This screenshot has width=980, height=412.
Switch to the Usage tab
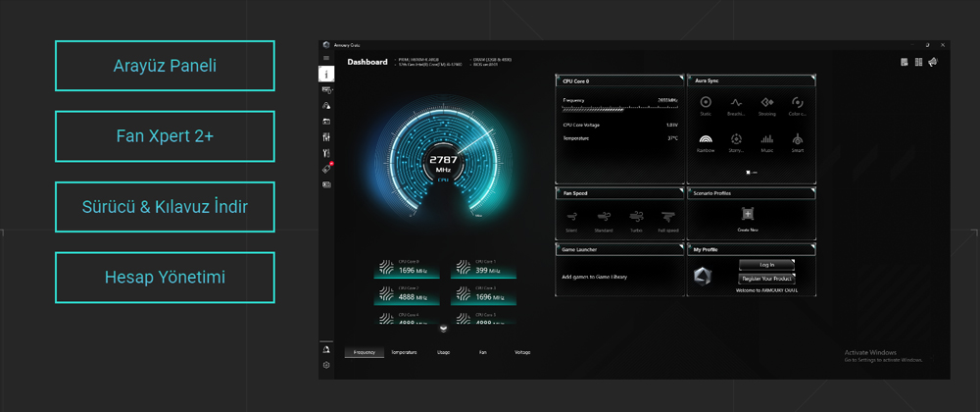(443, 352)
